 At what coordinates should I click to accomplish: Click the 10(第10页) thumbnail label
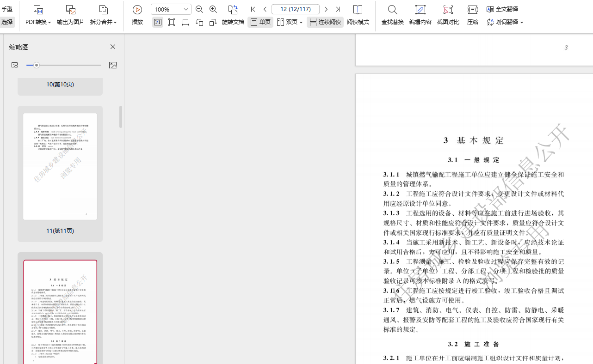(x=60, y=85)
